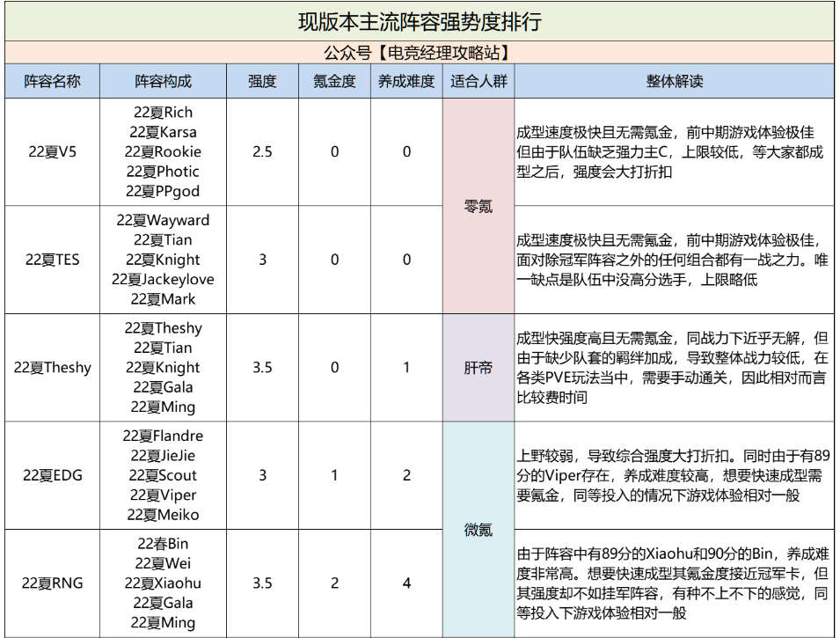Click strength value 3 for 22夏TES

coord(262,260)
